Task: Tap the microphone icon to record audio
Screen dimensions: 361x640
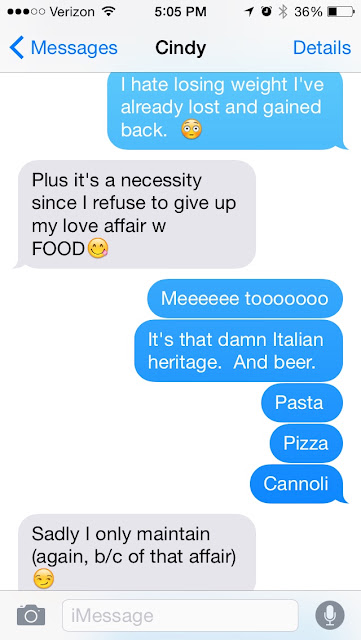Action: pos(330,615)
